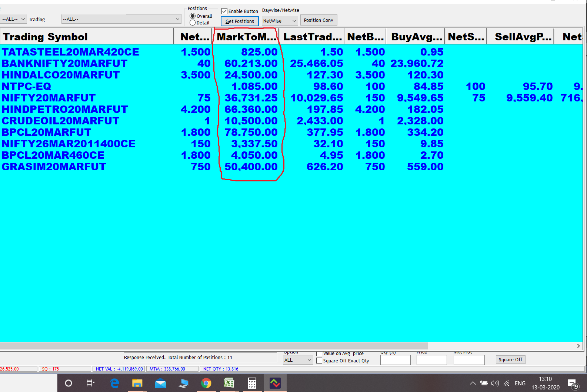
Task: Launch Google Chrome from taskbar
Action: (206, 383)
